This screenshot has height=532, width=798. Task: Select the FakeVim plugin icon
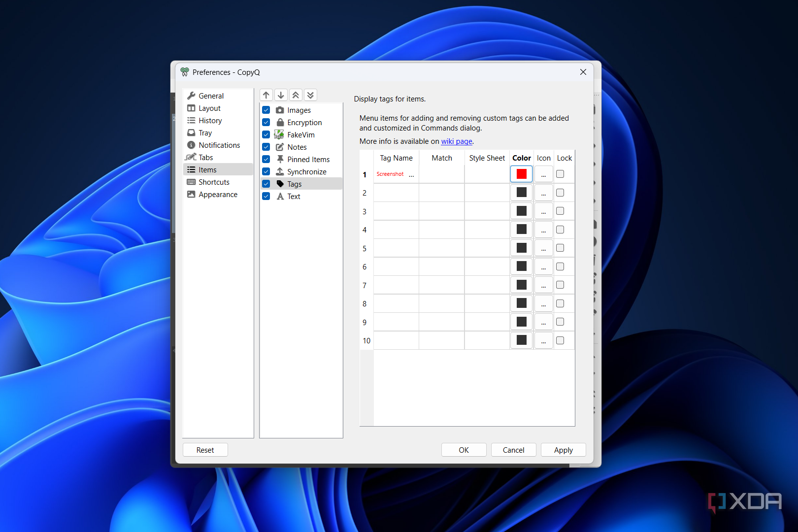[x=279, y=134]
